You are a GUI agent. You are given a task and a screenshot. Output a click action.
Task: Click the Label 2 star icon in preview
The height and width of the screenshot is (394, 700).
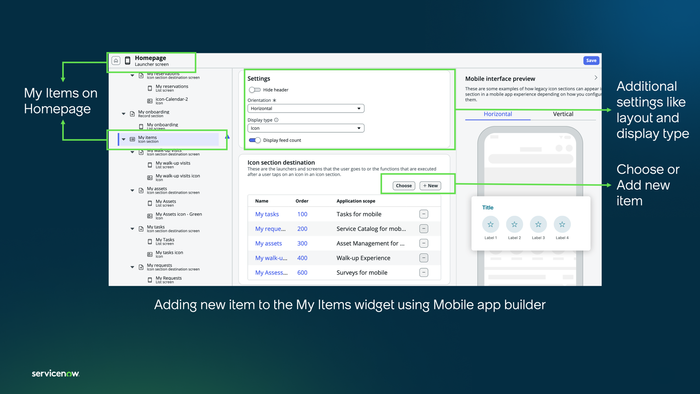514,224
